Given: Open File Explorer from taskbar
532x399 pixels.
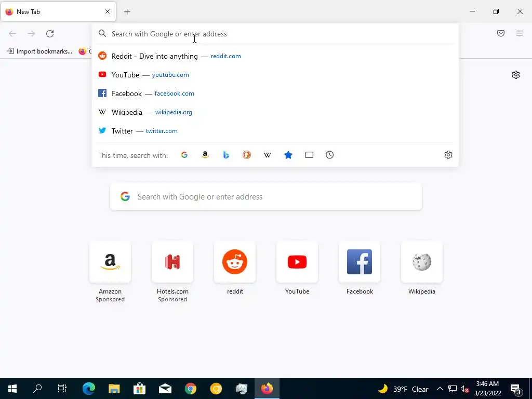Looking at the screenshot, I should click(114, 389).
